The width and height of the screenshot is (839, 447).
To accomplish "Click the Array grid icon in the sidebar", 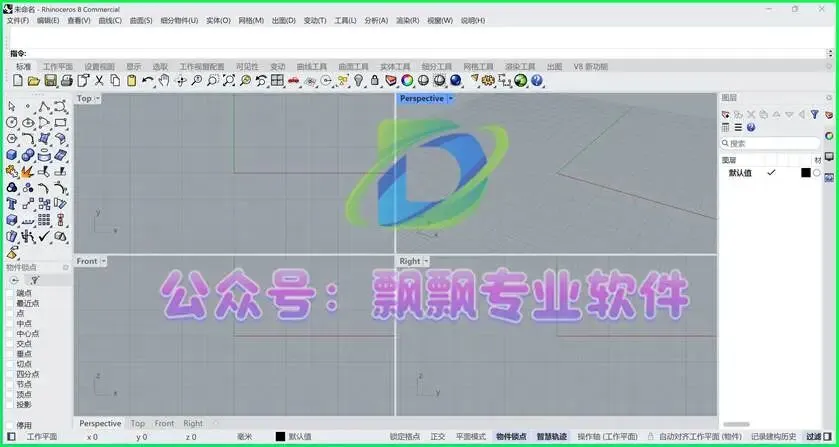I will [x=44, y=220].
